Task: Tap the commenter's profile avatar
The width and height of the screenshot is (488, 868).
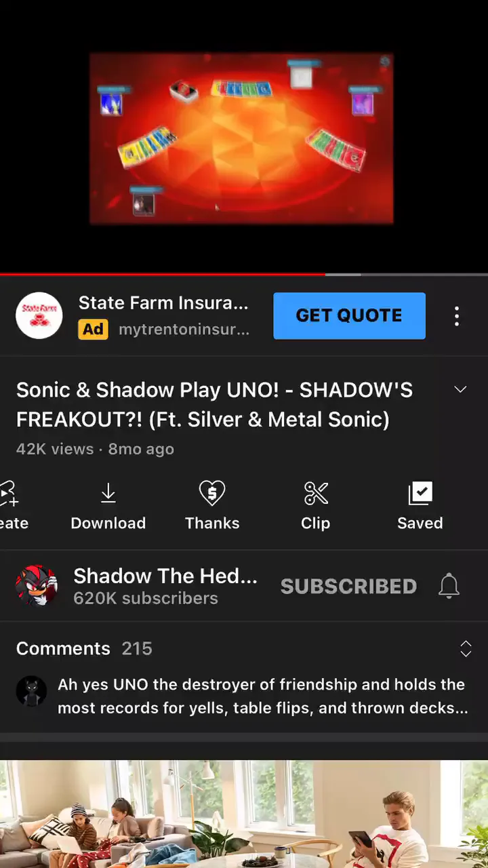Action: pos(31,691)
